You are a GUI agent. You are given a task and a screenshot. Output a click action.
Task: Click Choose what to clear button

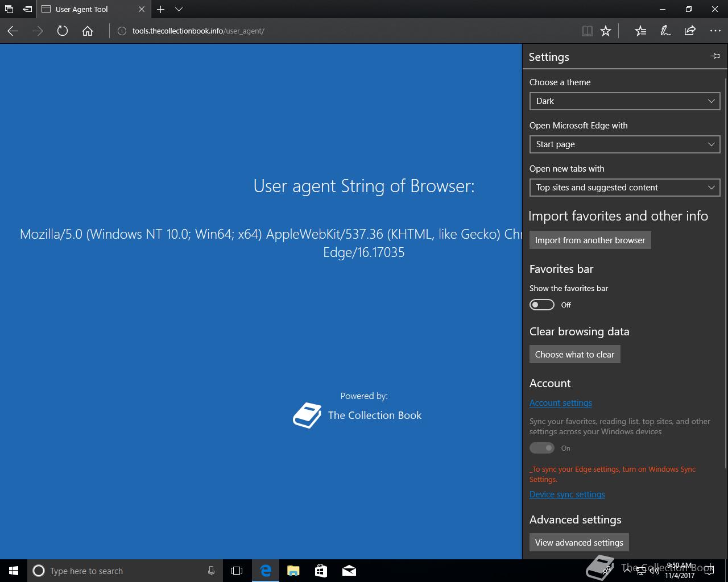(x=574, y=355)
